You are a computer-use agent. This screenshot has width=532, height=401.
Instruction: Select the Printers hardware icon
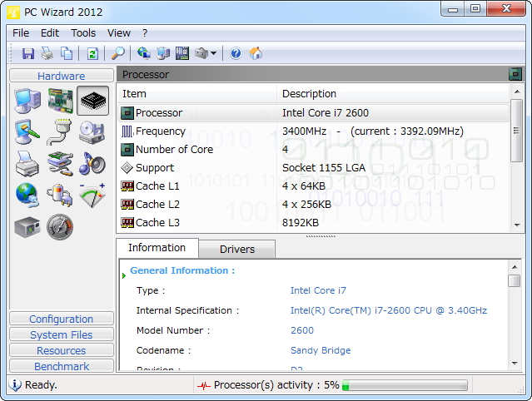pos(27,164)
